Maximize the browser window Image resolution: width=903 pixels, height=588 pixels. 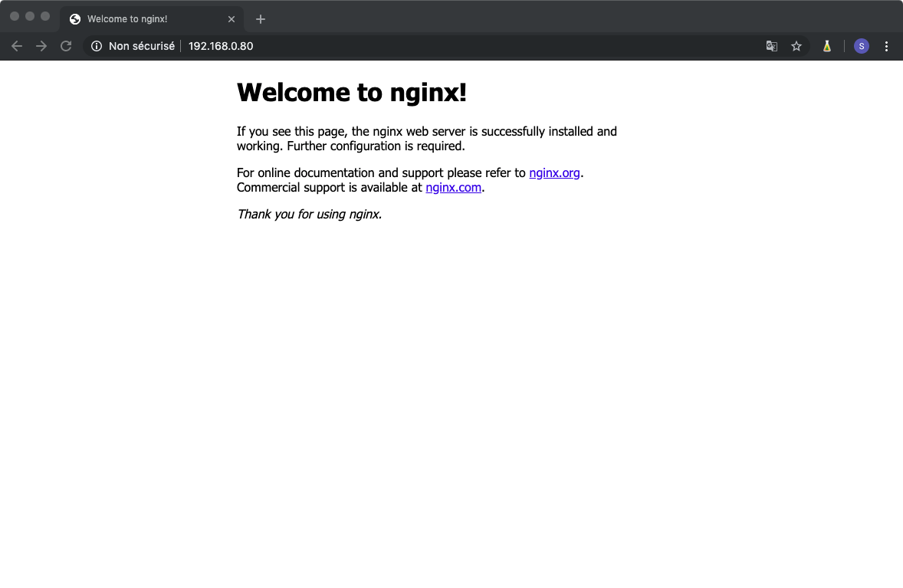(x=45, y=16)
